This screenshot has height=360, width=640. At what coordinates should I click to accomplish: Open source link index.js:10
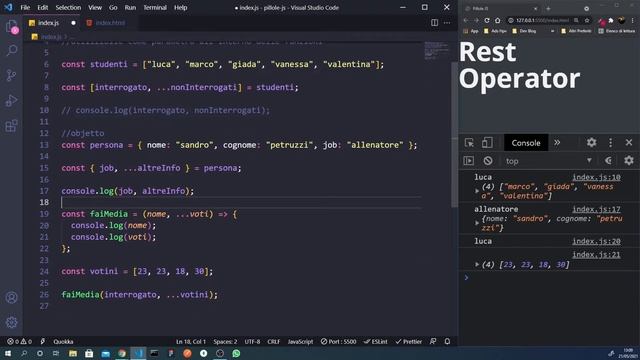coord(596,177)
